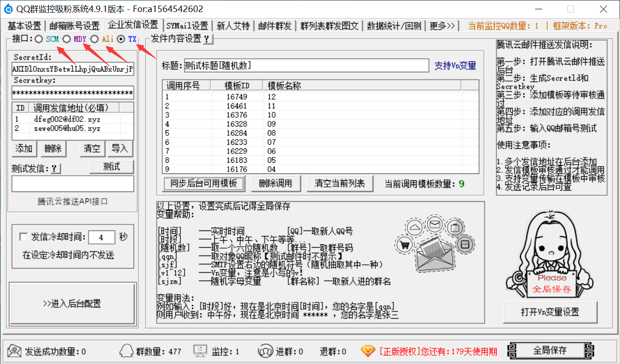
Task: Click the 调用发信地址(必填) column header
Action: [x=74, y=108]
